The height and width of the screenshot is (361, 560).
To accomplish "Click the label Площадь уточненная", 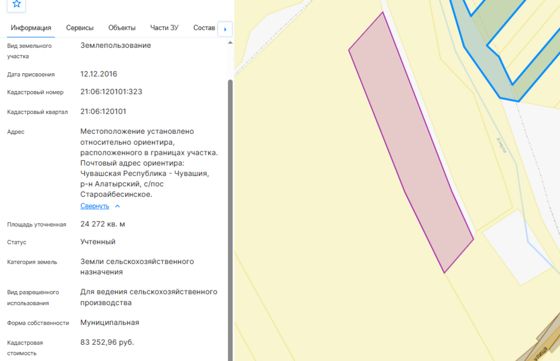I will coord(36,225).
